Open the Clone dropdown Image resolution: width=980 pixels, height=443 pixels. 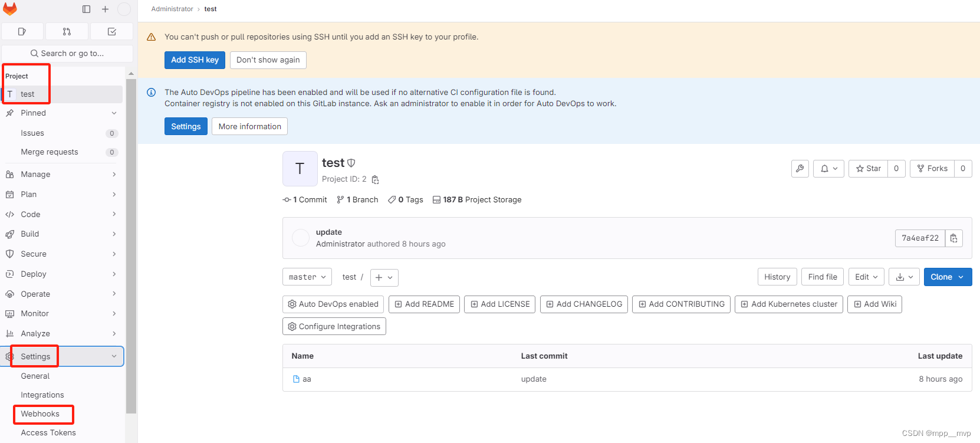[x=948, y=277]
